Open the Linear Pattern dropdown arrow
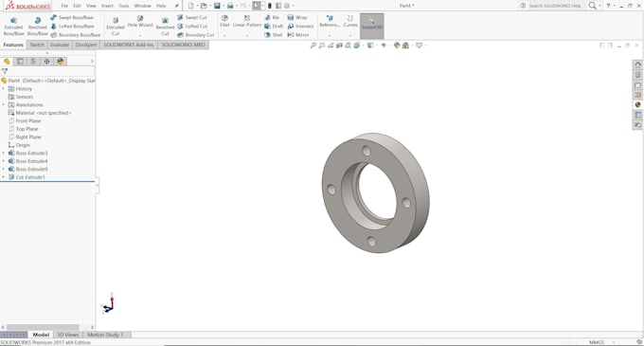Viewport: 644px width, 346px height. (247, 35)
